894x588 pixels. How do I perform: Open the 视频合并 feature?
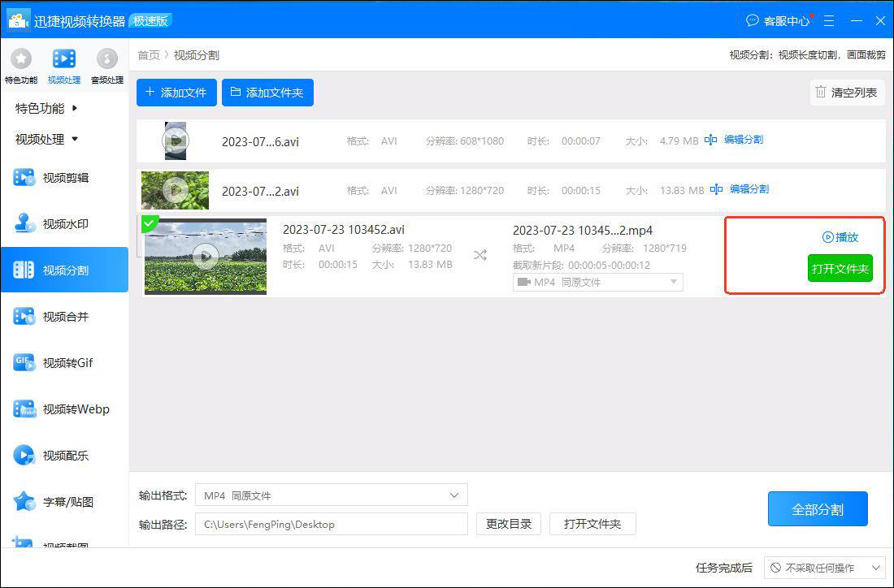(x=65, y=316)
